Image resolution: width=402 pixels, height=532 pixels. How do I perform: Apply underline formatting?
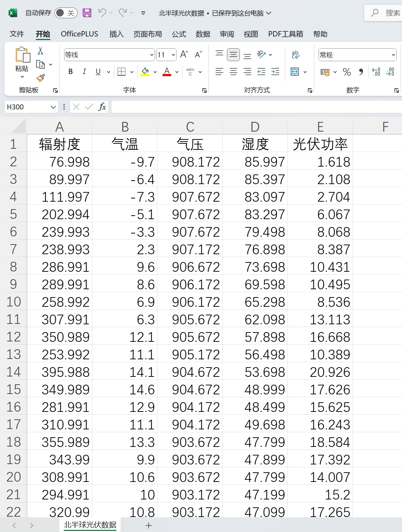(x=97, y=72)
